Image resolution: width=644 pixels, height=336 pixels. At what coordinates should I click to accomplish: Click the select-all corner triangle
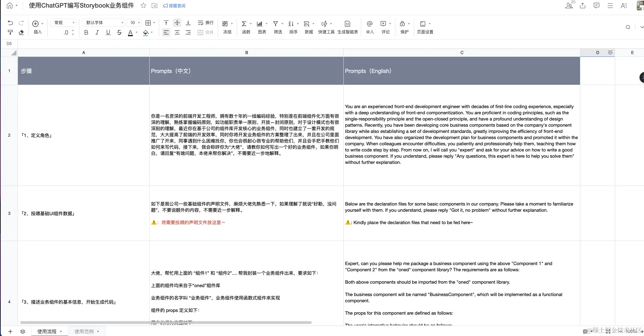(x=13, y=53)
